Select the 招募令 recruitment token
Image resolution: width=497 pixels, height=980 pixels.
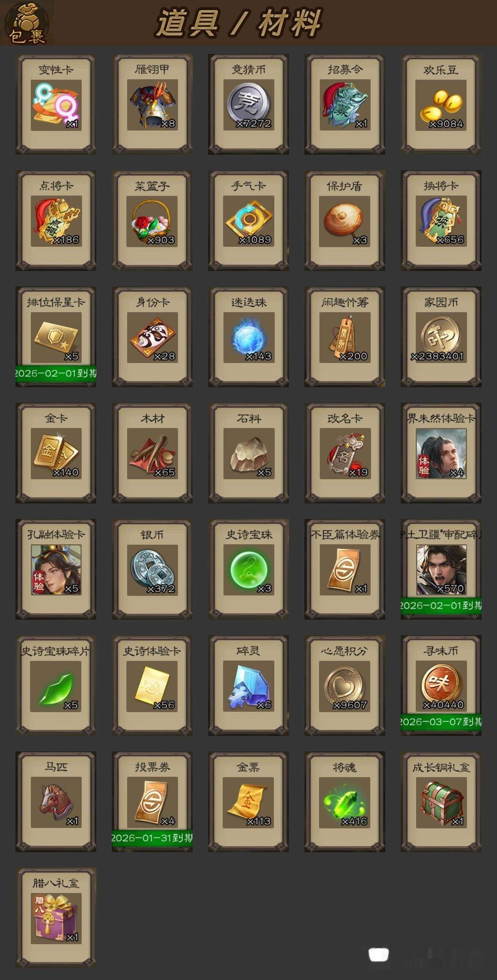click(x=345, y=104)
